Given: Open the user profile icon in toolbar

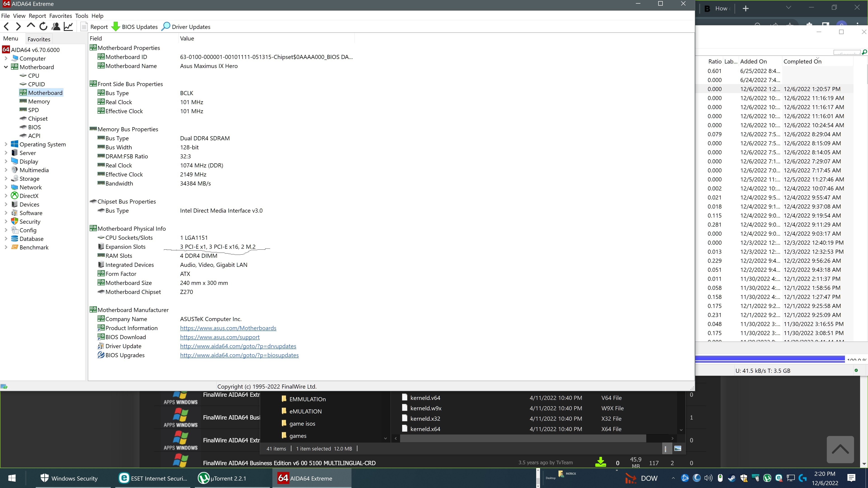Looking at the screenshot, I should pos(56,27).
